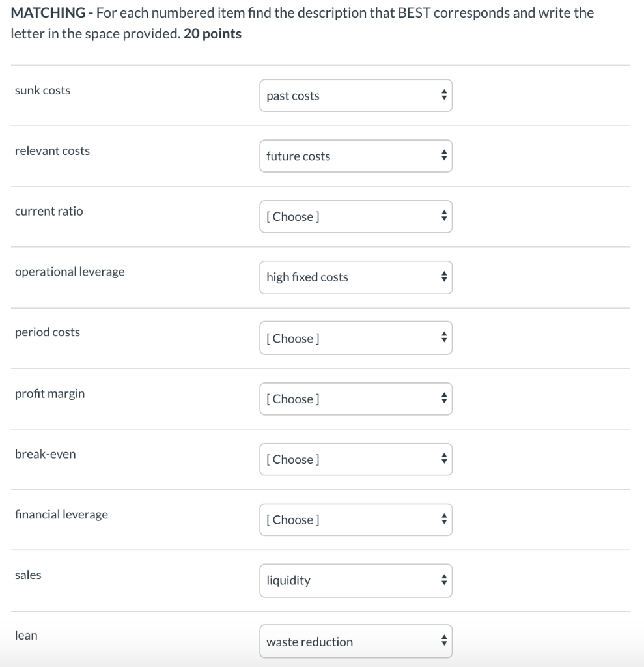Open the operational leverage answer dropdown
The width and height of the screenshot is (644, 667).
tap(356, 277)
